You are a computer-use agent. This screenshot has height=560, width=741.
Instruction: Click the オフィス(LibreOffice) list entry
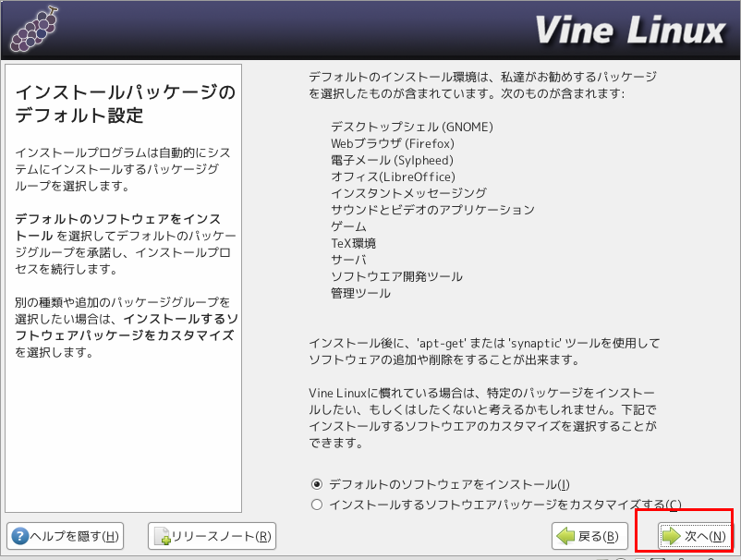393,177
